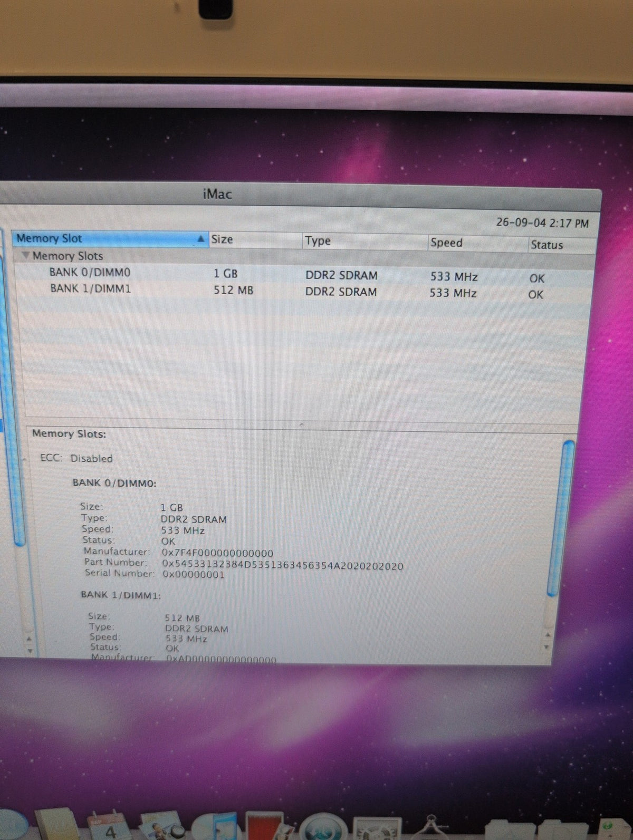Sort list by Type column header

coord(365,242)
